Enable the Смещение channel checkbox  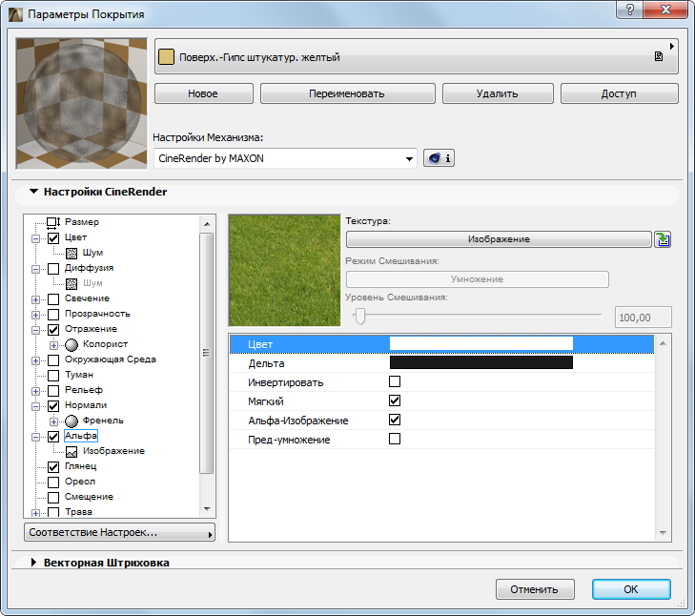pos(53,497)
